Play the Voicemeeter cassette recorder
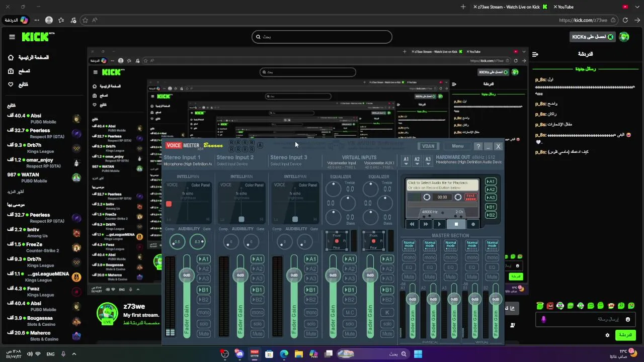Image resolution: width=644 pixels, height=362 pixels. pos(440,224)
